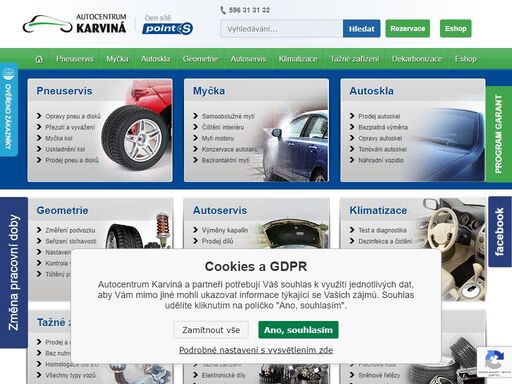Open Uskladnění kol link
Screen dimensions: 512x384
pos(65,149)
